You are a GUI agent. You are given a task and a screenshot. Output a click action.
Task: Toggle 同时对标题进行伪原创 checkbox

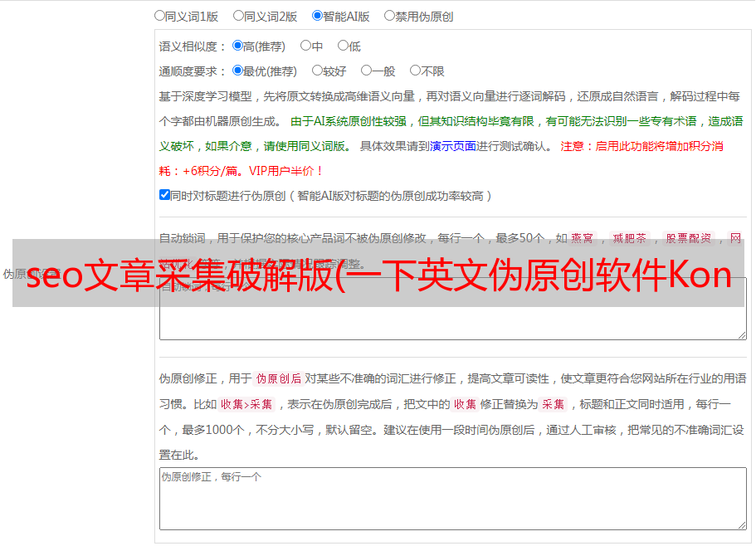tap(164, 195)
